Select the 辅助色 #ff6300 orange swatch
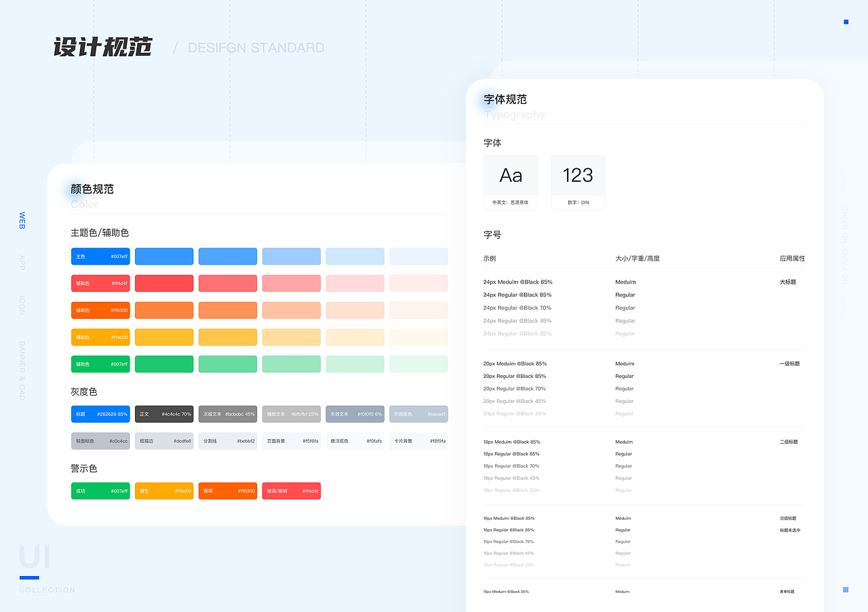The image size is (868, 612). coord(100,310)
